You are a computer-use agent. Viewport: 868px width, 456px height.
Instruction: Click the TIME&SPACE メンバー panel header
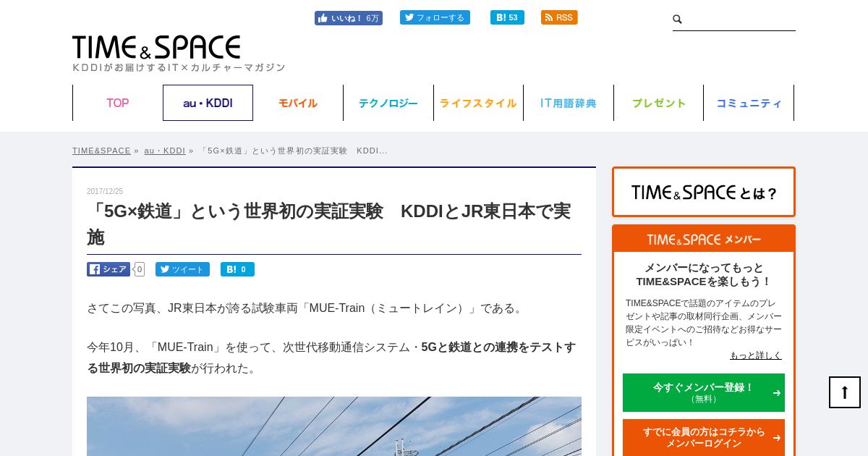(704, 239)
